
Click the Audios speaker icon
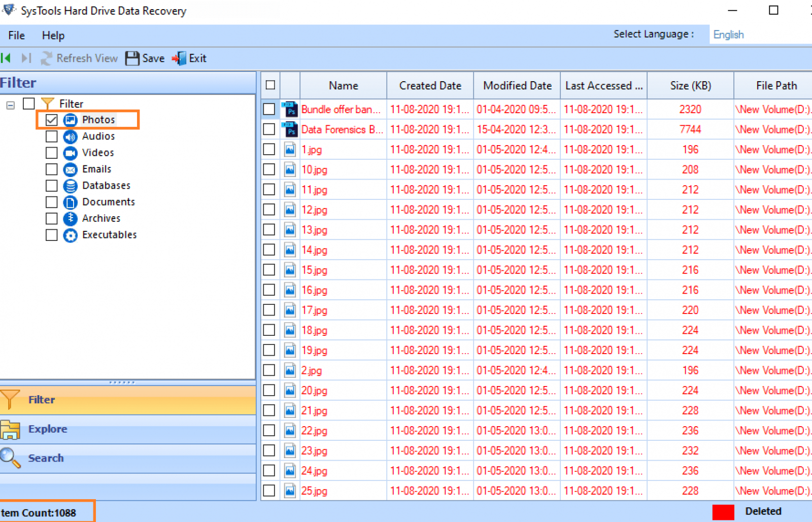70,136
